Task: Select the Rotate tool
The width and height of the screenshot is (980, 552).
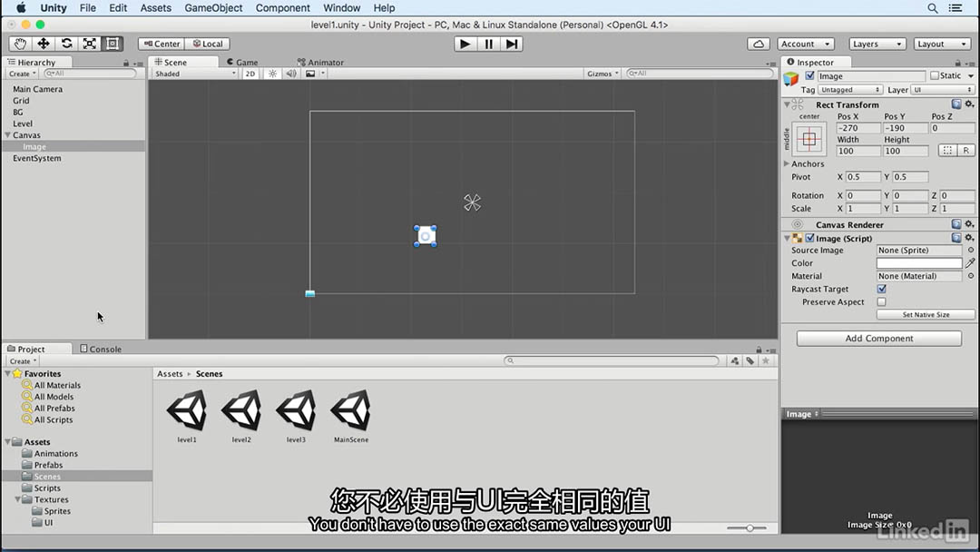Action: pyautogui.click(x=66, y=44)
